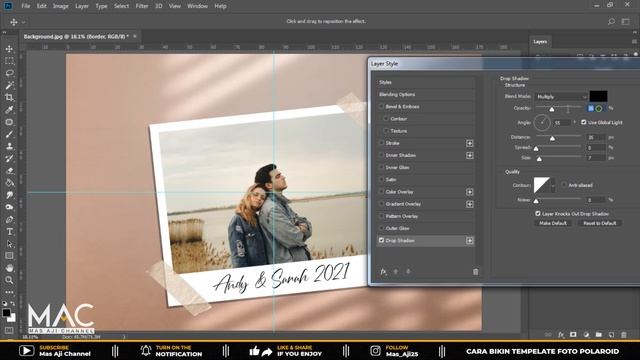Select the Eyedropper tool

9,110
